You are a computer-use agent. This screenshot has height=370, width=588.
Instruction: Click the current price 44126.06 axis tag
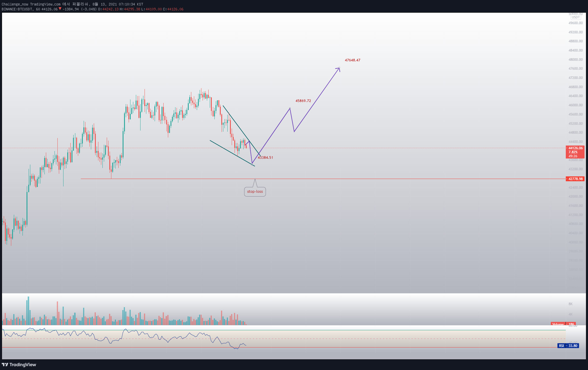coord(575,152)
